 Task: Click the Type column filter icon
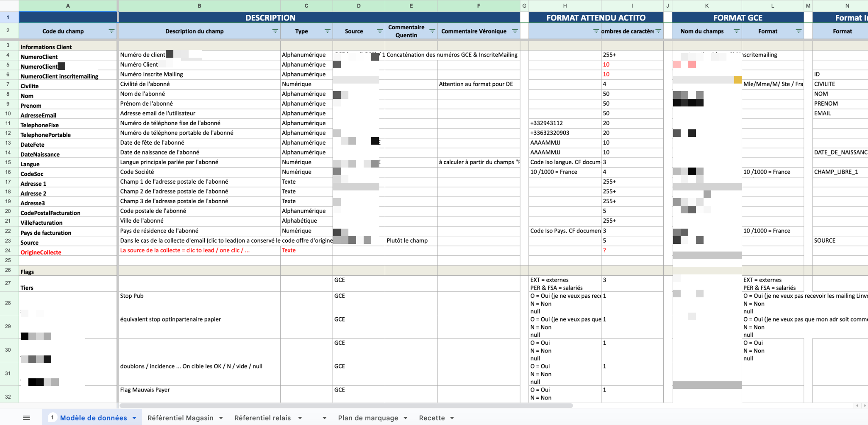pos(327,31)
